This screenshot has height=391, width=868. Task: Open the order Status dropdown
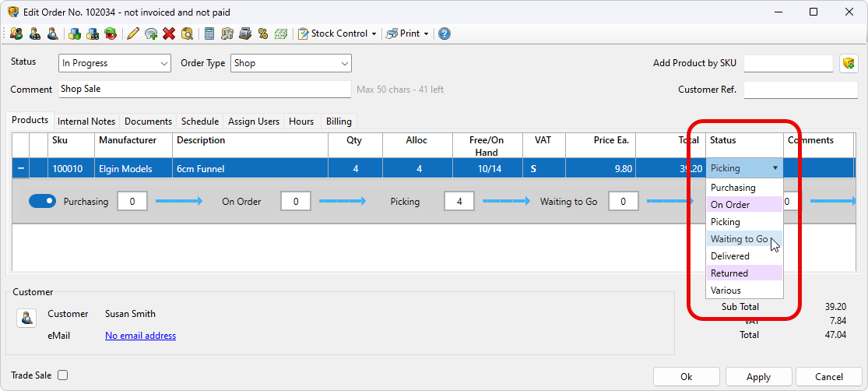114,63
